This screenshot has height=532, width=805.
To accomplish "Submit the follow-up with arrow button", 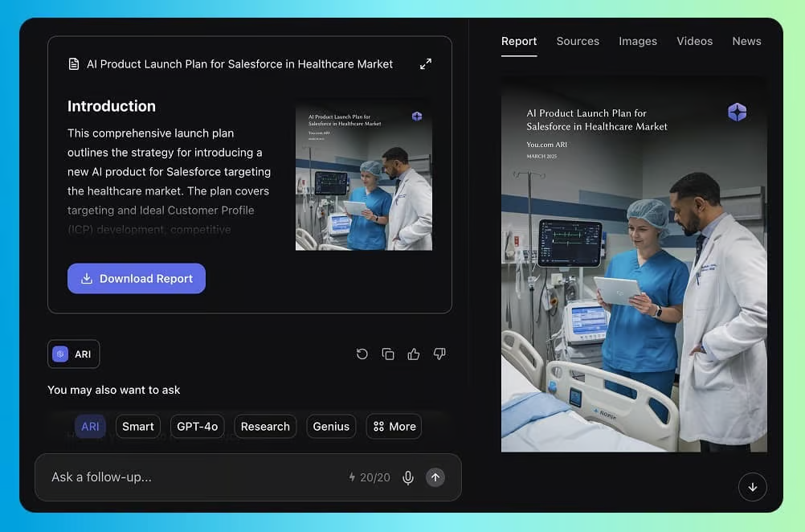I will pyautogui.click(x=435, y=477).
